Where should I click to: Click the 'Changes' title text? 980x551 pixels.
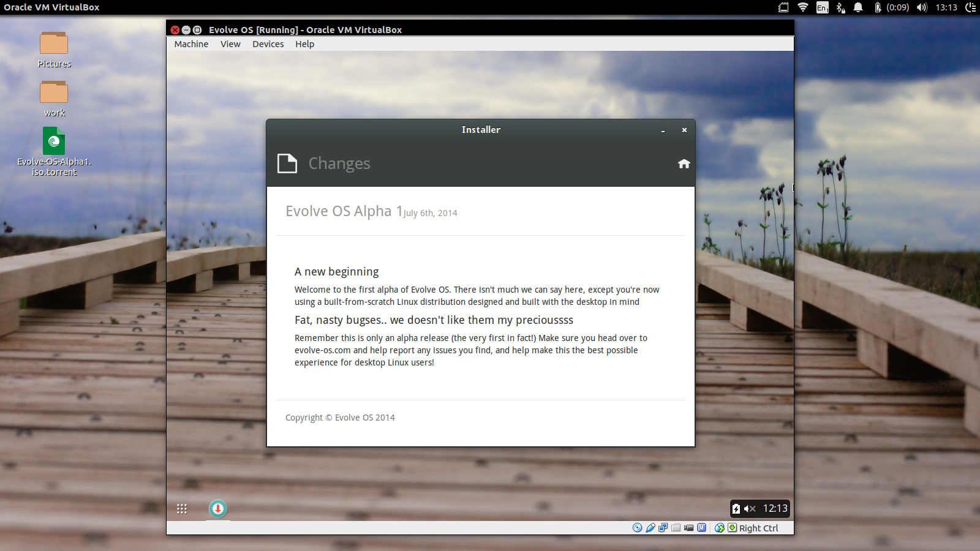tap(339, 163)
